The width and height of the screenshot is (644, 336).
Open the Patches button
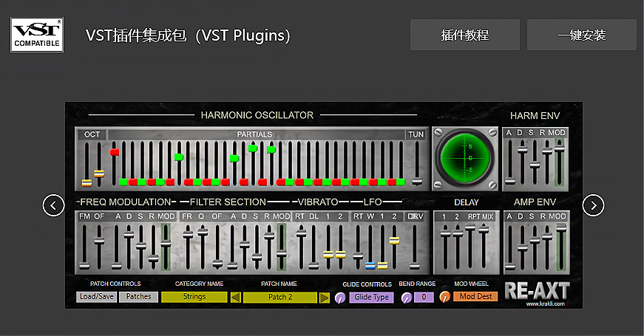point(138,297)
